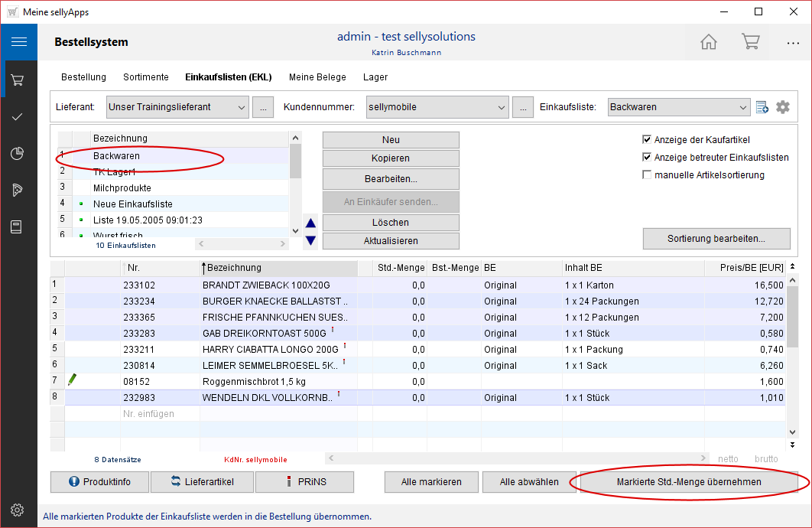Click gear icon next to Einkaufsliste dropdown
812x528 pixels.
[782, 107]
